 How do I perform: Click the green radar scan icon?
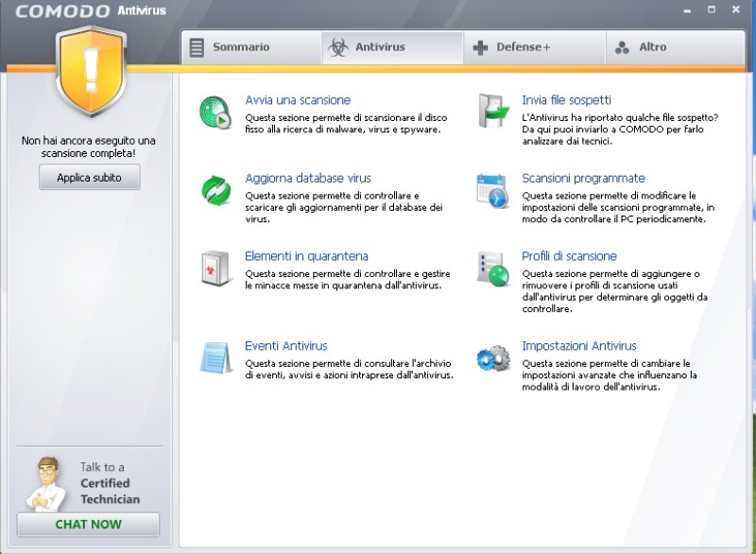click(x=215, y=113)
